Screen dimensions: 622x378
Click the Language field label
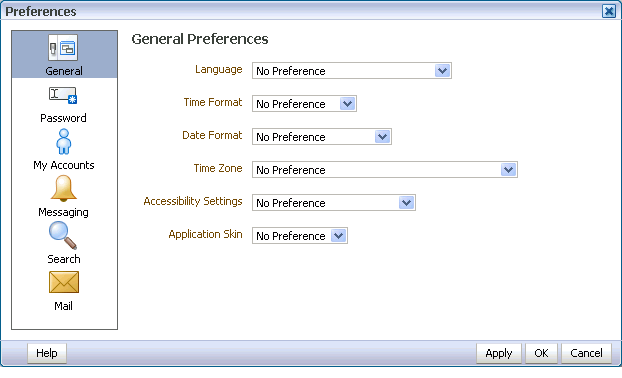(x=219, y=69)
